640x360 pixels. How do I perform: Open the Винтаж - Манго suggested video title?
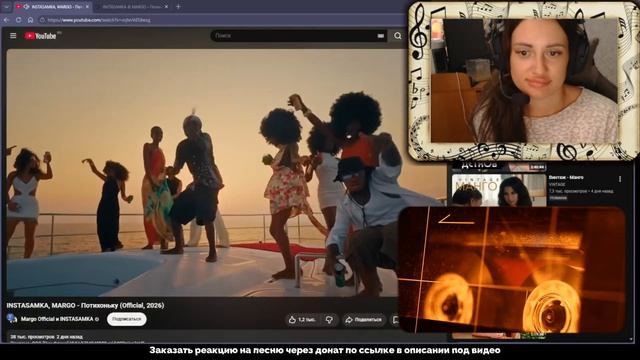click(566, 178)
